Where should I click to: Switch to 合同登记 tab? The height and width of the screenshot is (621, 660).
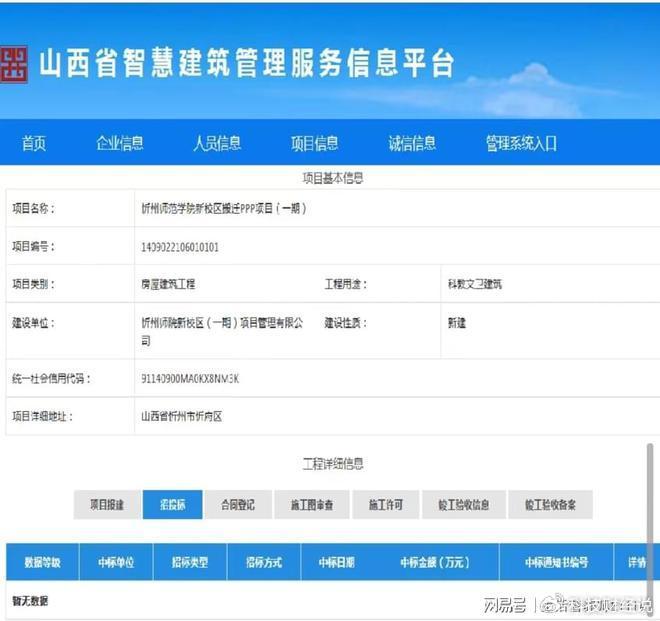(x=238, y=505)
